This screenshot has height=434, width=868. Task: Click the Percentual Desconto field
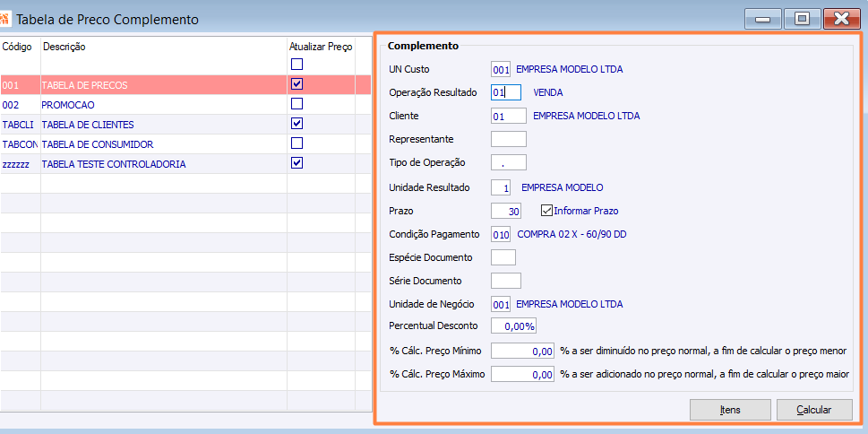pyautogui.click(x=513, y=325)
